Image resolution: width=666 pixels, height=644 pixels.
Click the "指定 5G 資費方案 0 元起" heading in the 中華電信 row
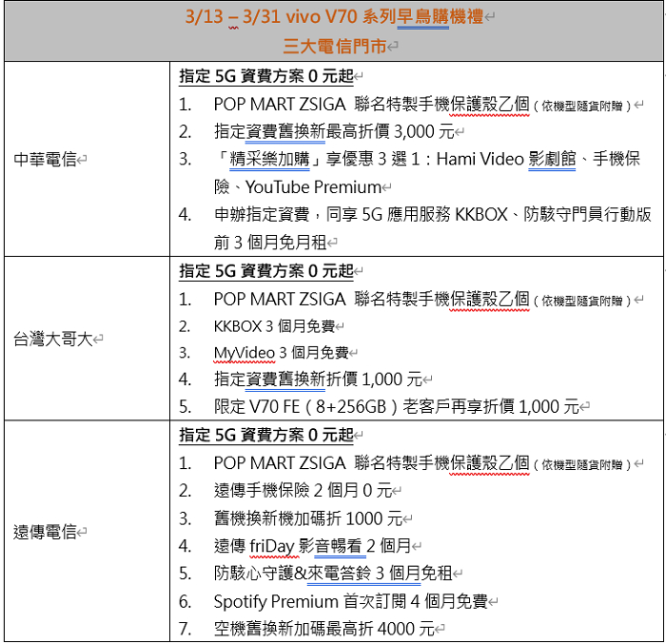click(265, 76)
